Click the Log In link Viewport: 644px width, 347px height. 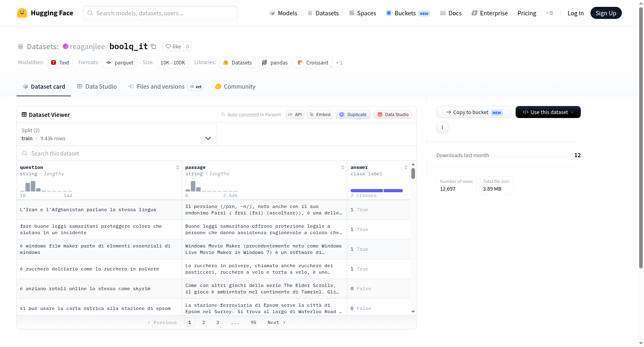(576, 13)
